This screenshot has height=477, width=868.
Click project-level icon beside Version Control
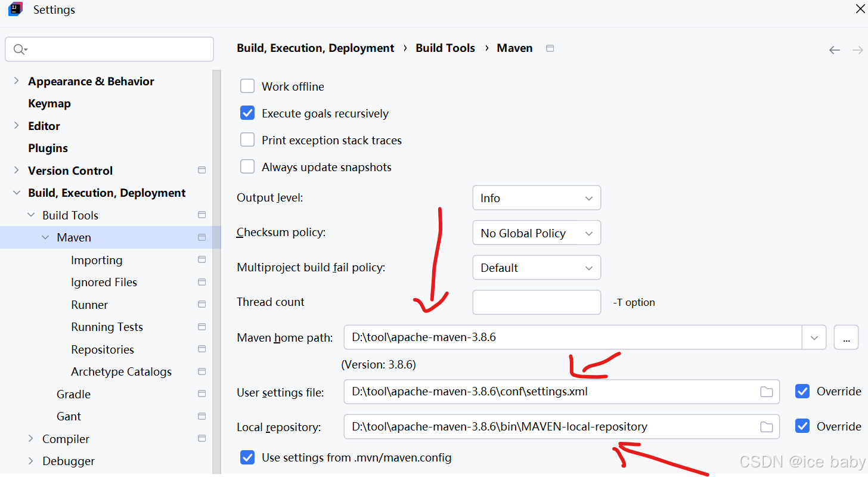click(201, 171)
